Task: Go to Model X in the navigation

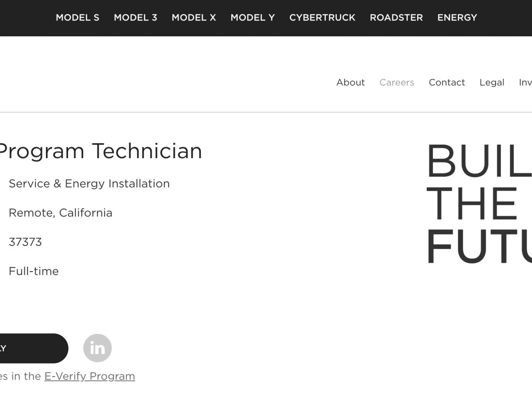Action: [x=194, y=18]
